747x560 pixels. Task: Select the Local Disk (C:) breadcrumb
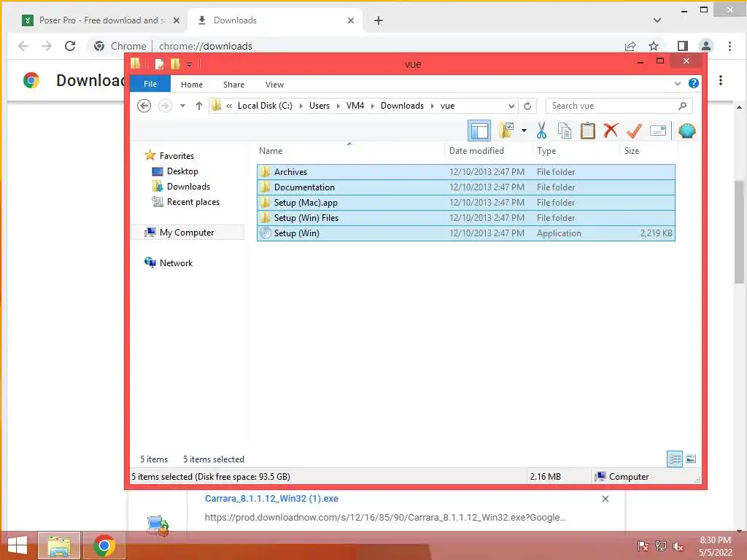click(265, 106)
